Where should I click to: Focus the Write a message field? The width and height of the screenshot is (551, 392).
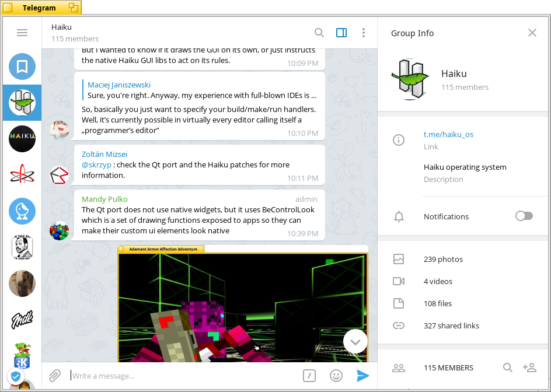183,376
